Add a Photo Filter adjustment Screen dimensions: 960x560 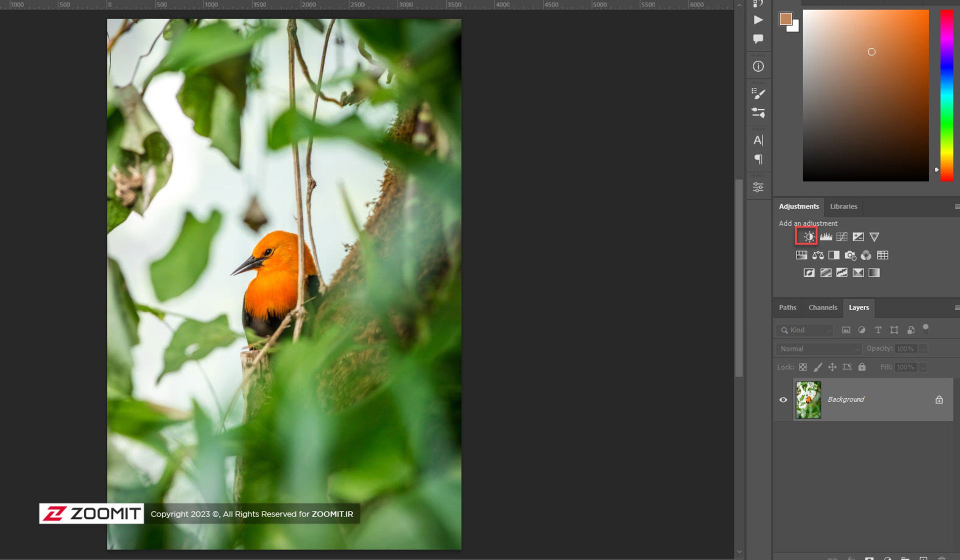coord(850,255)
